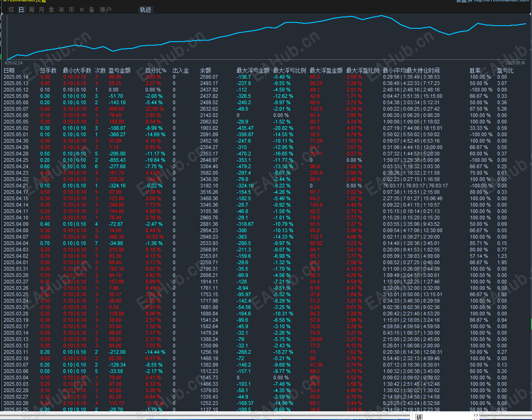The width and height of the screenshot is (532, 420).
Task: Click the 最大浮亏金额 column header
Action: coord(253,70)
